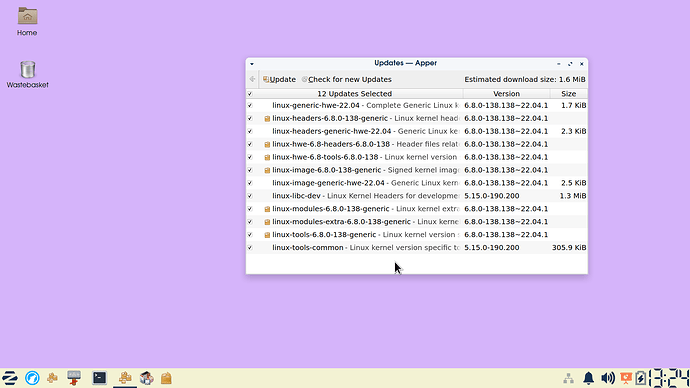Open the software store icon with colorful boxes
This screenshot has height=388, width=690.
(147, 378)
